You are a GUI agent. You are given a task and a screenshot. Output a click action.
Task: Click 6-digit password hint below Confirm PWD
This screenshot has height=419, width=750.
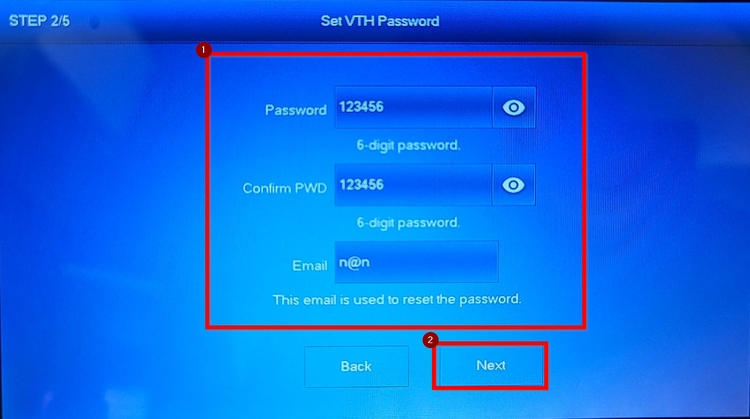coord(408,223)
